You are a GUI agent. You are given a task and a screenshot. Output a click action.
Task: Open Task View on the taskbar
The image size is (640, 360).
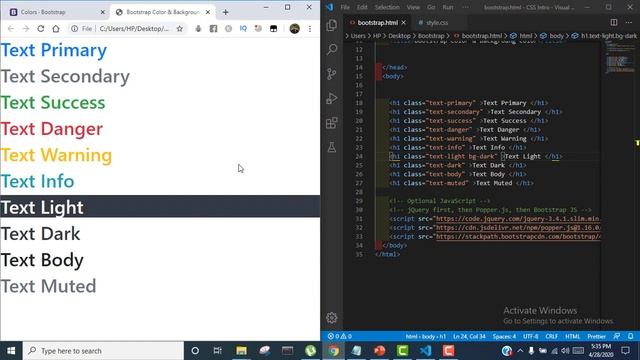point(217,351)
